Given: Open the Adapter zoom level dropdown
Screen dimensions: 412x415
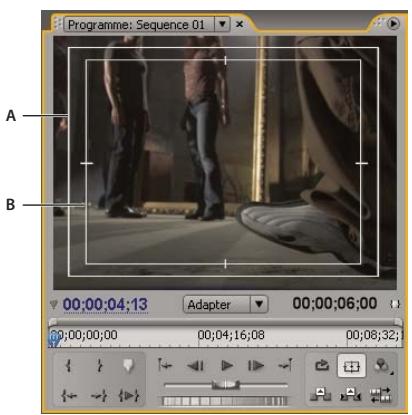Looking at the screenshot, I should pos(225,304).
